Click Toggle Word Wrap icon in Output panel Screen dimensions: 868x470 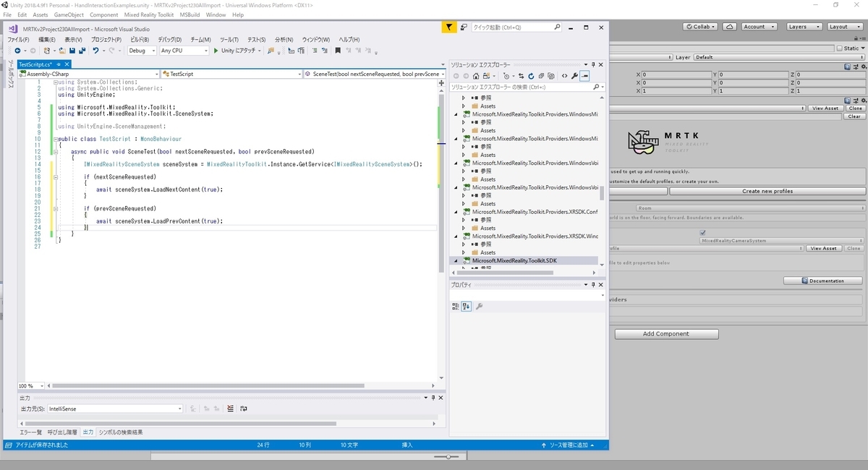[x=243, y=409]
